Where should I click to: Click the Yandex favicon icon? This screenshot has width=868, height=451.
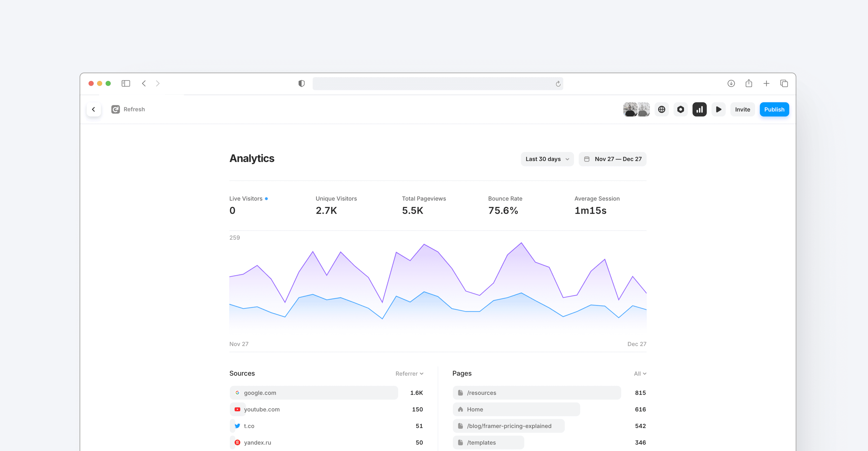click(x=237, y=443)
